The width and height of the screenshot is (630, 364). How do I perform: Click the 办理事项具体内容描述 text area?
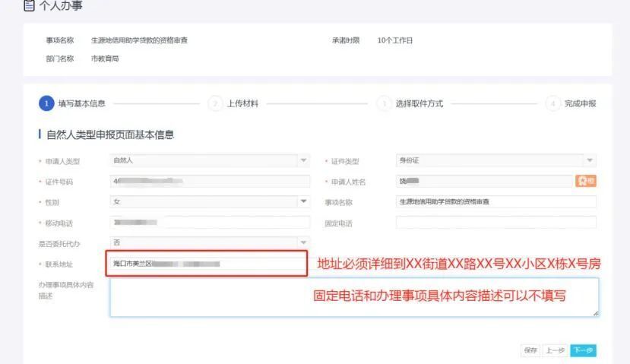354,297
